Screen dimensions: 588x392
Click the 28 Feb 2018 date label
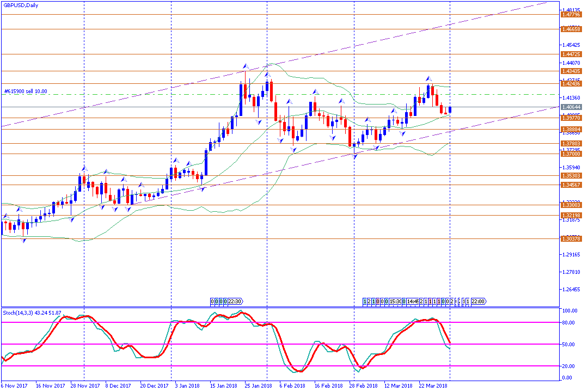pyautogui.click(x=363, y=385)
